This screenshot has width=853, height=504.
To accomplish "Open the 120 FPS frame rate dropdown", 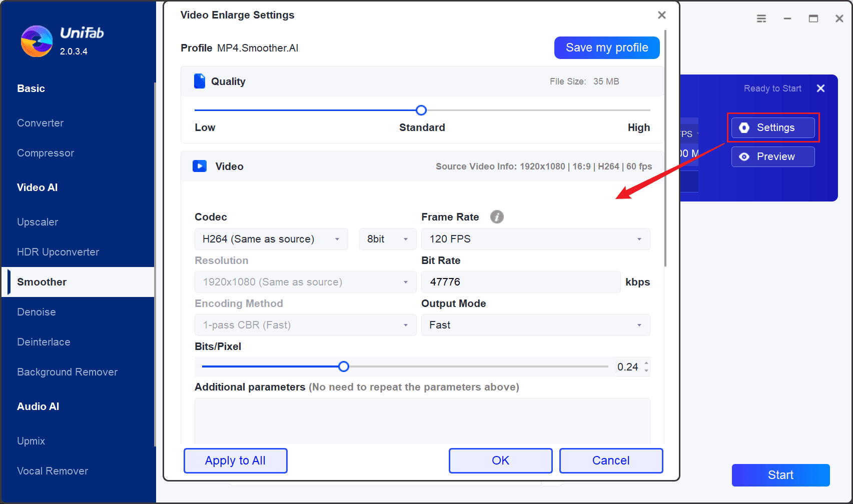I will [x=536, y=239].
